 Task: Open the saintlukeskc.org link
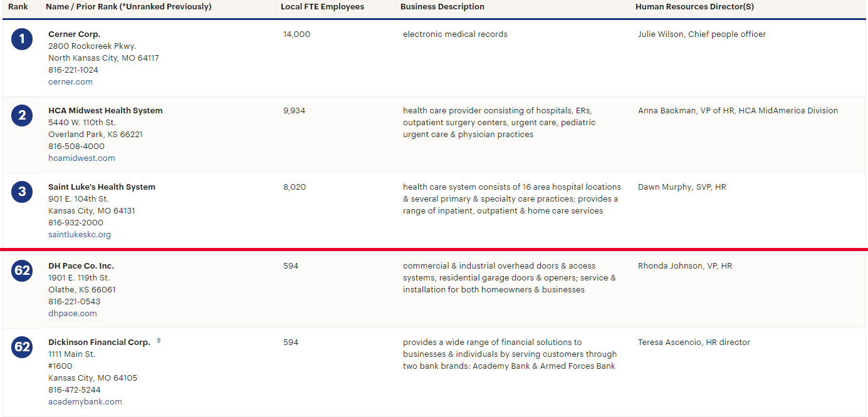80,234
